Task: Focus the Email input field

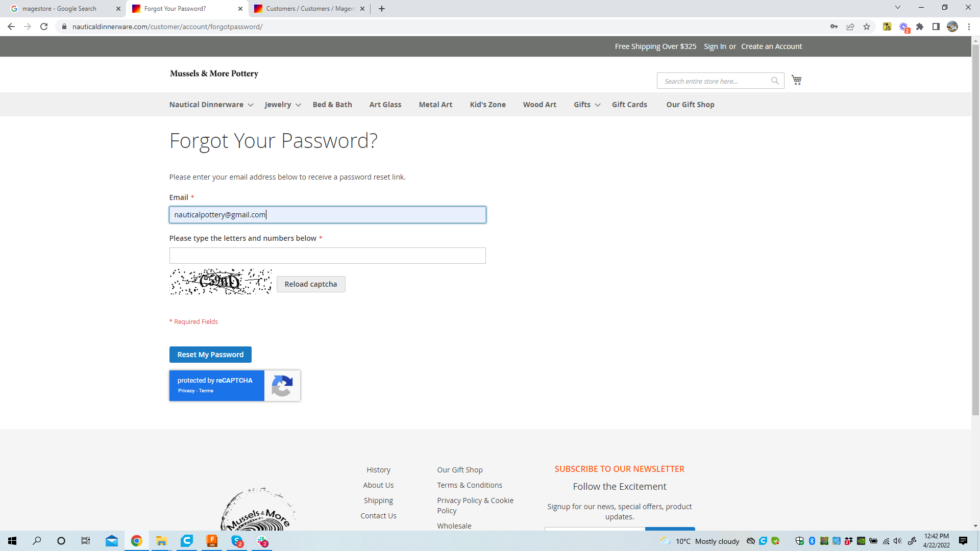Action: pos(328,215)
